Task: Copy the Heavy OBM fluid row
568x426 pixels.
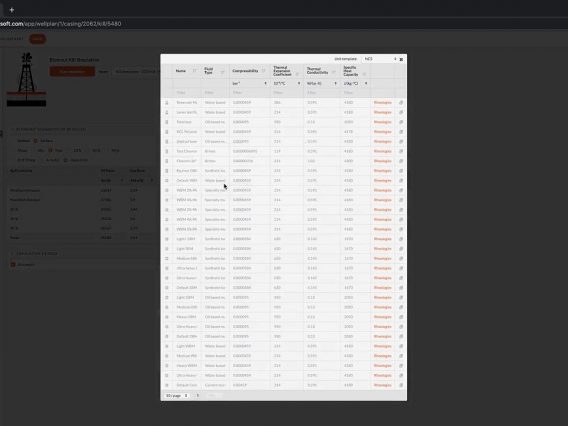Action: tap(401, 317)
